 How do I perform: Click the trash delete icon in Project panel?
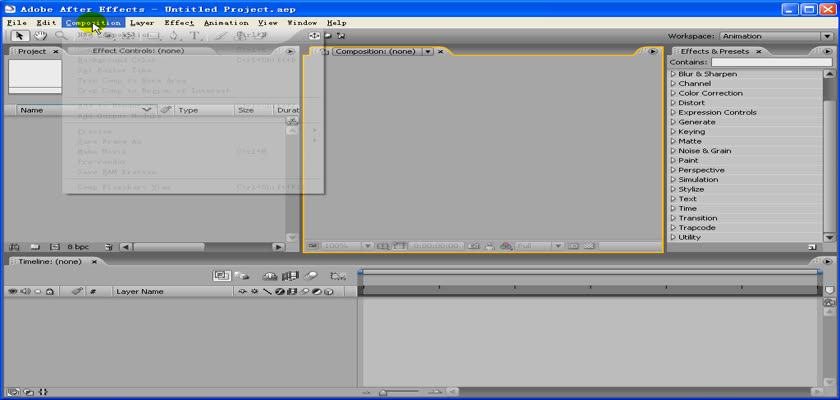pos(109,247)
